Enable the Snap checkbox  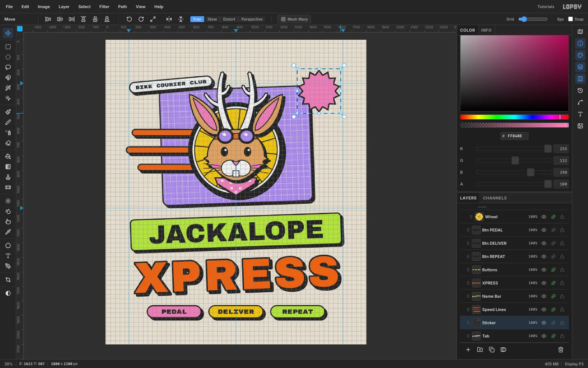[x=570, y=19]
